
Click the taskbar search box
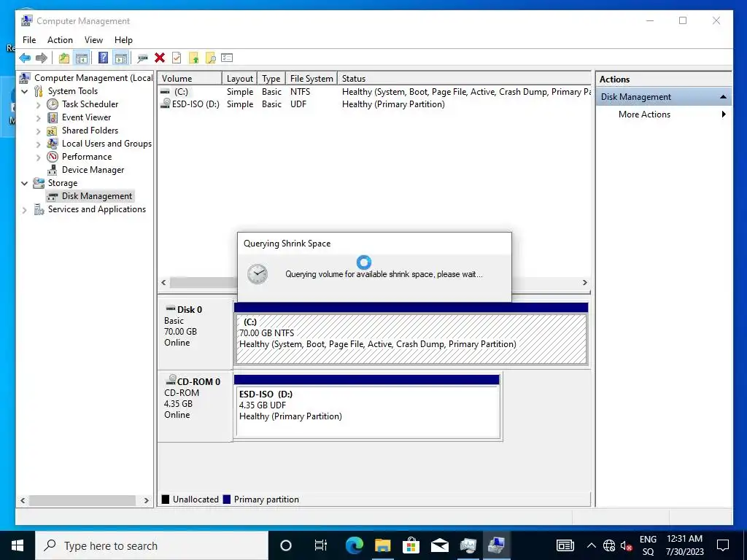coord(152,545)
